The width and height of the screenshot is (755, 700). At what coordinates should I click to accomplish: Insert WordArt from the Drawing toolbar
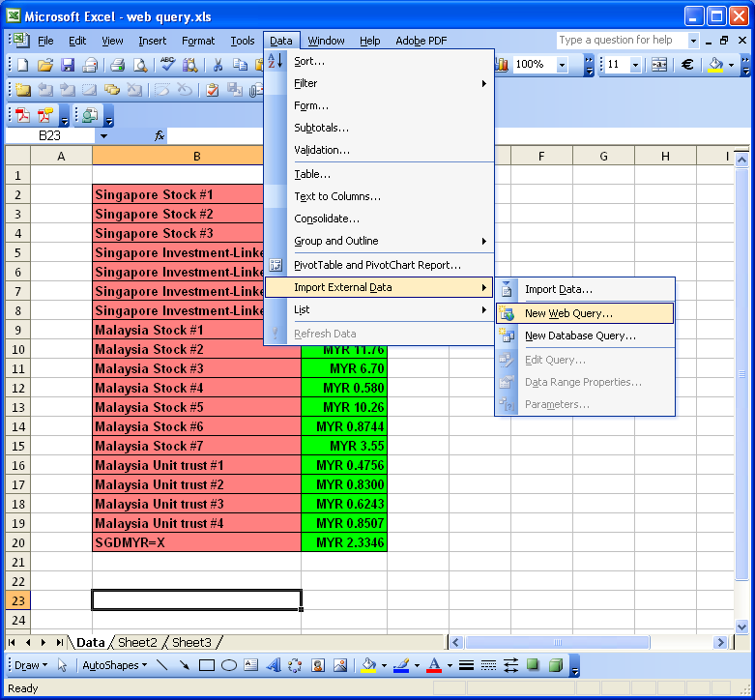click(274, 665)
